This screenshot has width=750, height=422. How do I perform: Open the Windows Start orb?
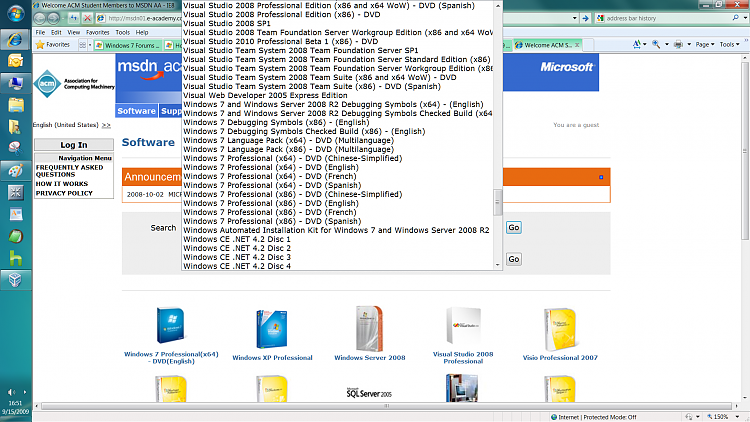click(16, 13)
